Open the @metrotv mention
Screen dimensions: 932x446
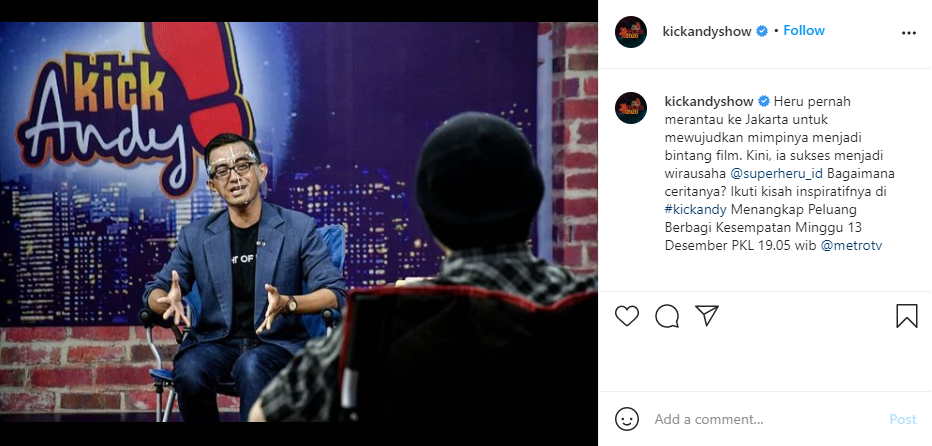pos(851,245)
